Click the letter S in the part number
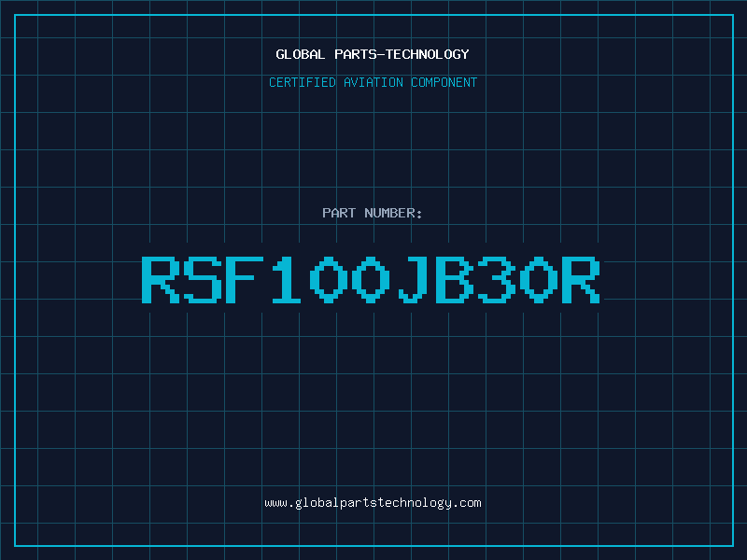Screen dimensions: 747x560 click(x=203, y=279)
